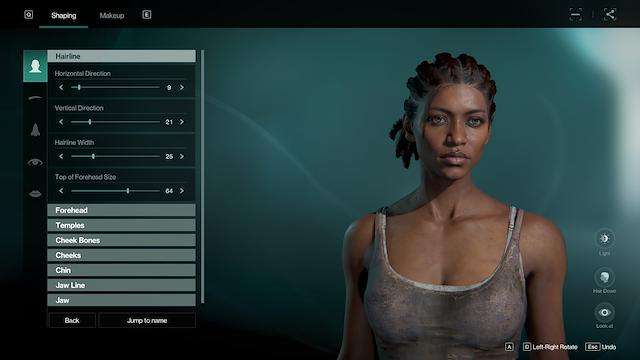Click the D key Left-Right Rotate hint
Image resolution: width=640 pixels, height=360 pixels.
[x=550, y=347]
